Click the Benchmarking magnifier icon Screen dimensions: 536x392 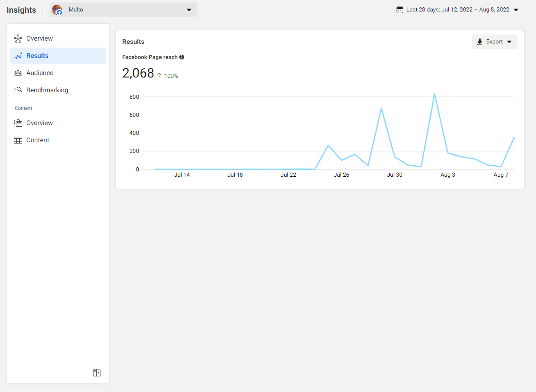coord(18,90)
